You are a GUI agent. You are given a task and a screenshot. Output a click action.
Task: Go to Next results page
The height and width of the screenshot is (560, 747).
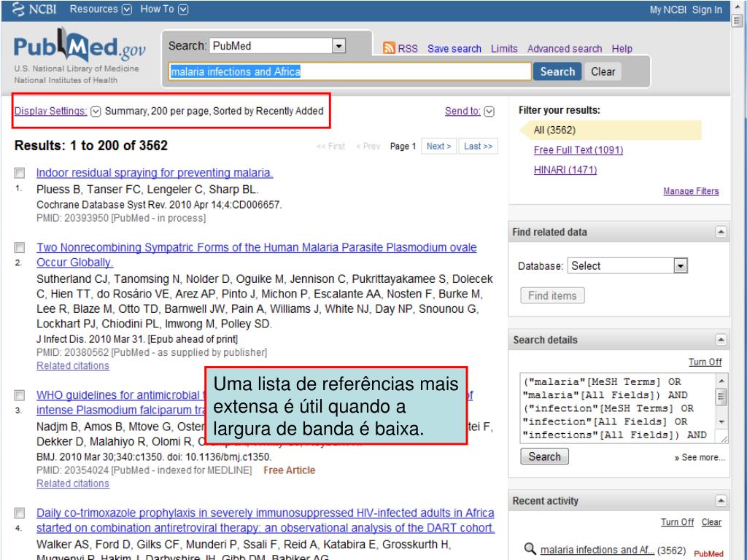438,146
